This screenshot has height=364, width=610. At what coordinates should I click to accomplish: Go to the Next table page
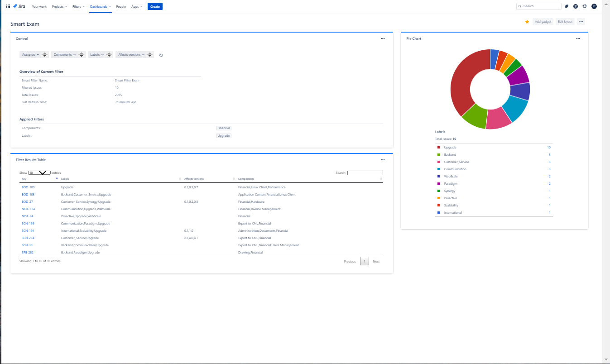(376, 262)
